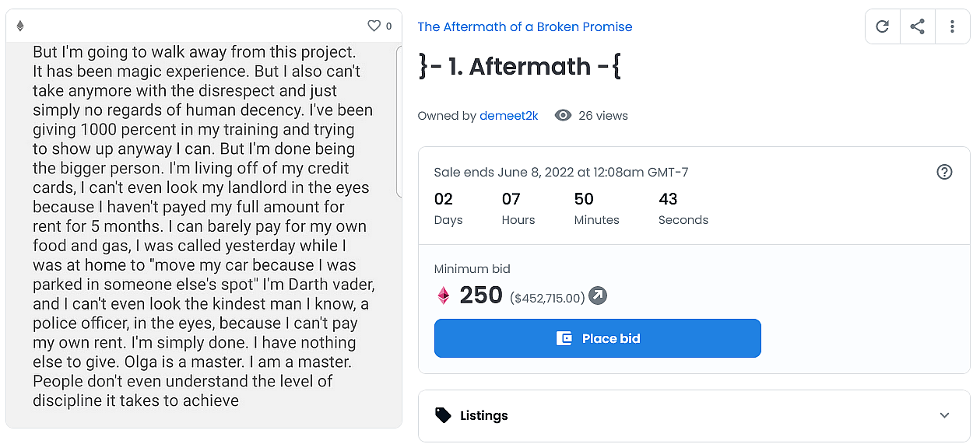Open The Aftermath of a Broken Promise collection
The height and width of the screenshot is (444, 980).
[525, 26]
